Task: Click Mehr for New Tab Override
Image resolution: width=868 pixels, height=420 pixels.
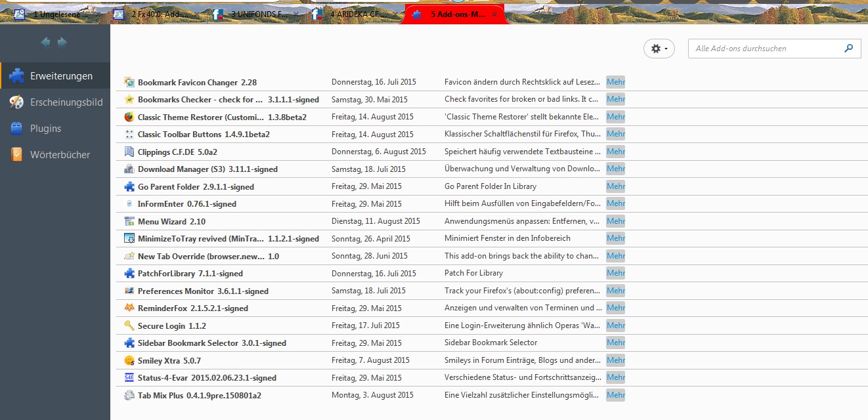Action: 616,256
